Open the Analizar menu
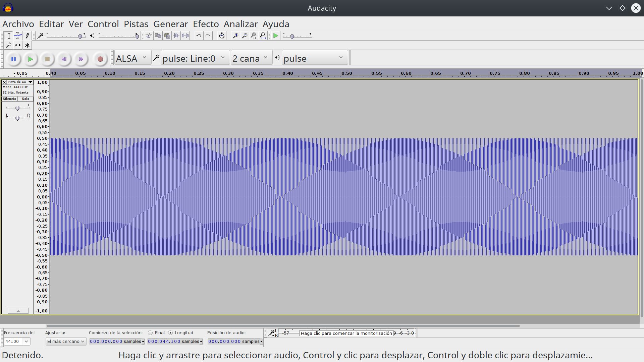Screen dimensions: 644x362 (240, 24)
